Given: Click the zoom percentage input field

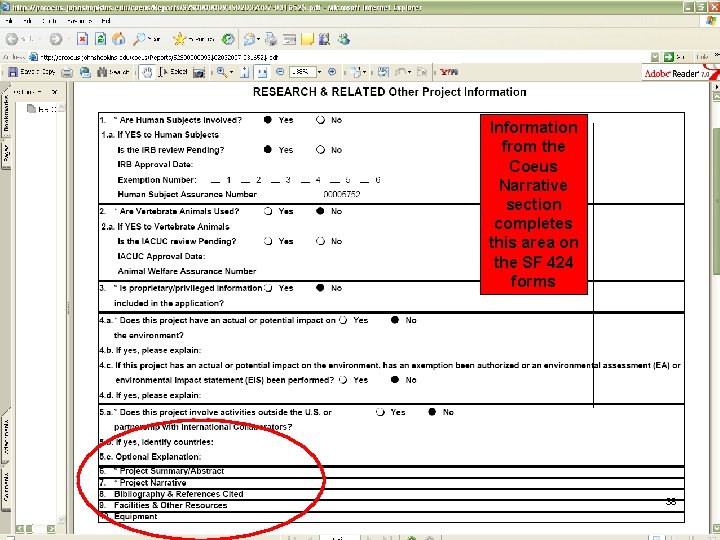Looking at the screenshot, I should click(303, 72).
